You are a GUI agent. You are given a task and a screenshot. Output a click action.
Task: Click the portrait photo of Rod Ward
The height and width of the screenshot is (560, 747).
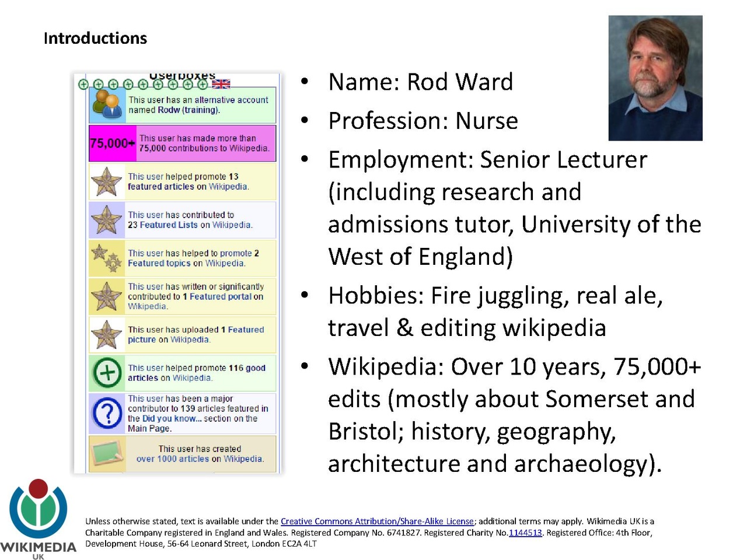click(655, 78)
